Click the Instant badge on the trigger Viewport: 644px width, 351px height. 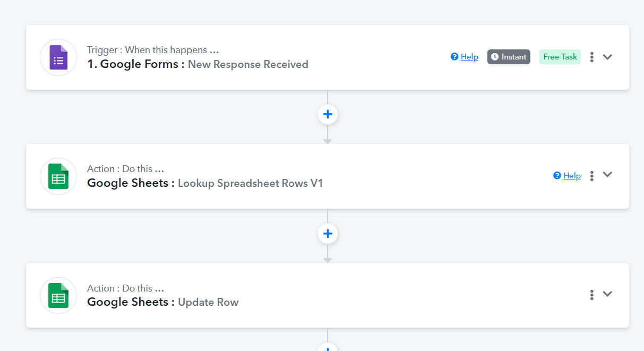point(509,57)
